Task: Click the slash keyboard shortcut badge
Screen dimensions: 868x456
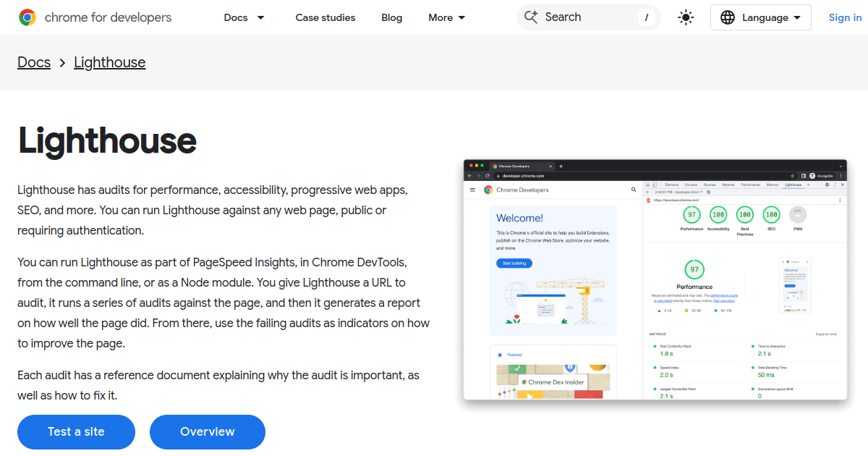Action: 646,17
